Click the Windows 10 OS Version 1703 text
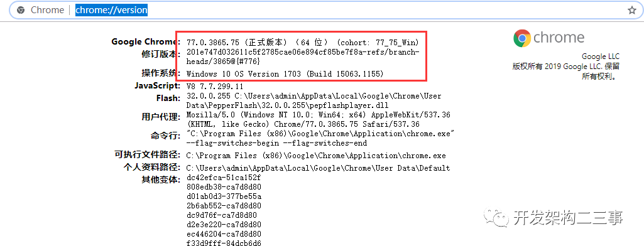The image size is (644, 246). (x=285, y=74)
